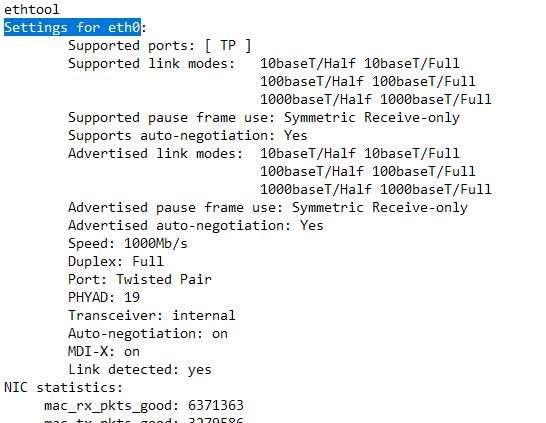Click the 'Advertised pause frame use' line
Screen dimensions: 546x423
(x=268, y=207)
